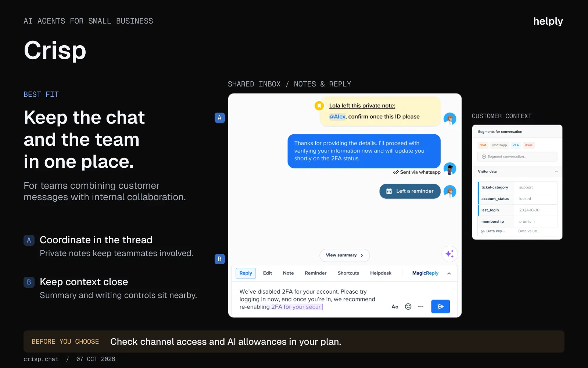588x368 pixels.
Task: Collapse the Visitor data section chevron
Action: (x=556, y=171)
